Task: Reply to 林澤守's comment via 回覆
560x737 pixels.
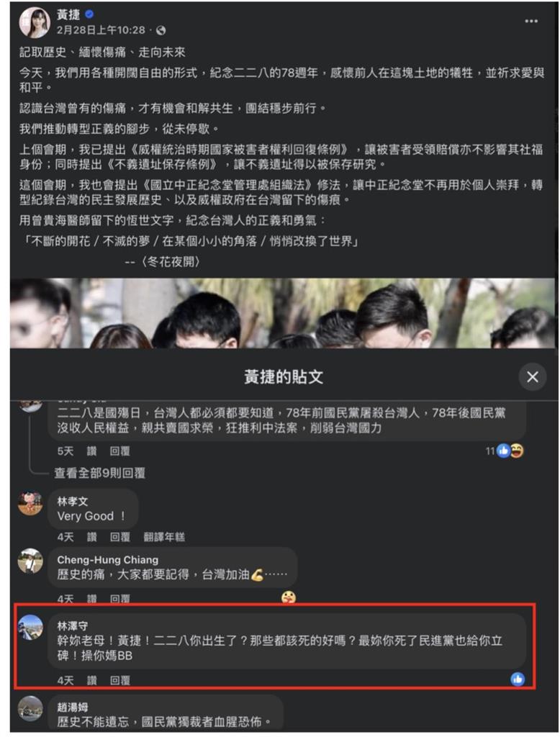Action: tap(120, 680)
